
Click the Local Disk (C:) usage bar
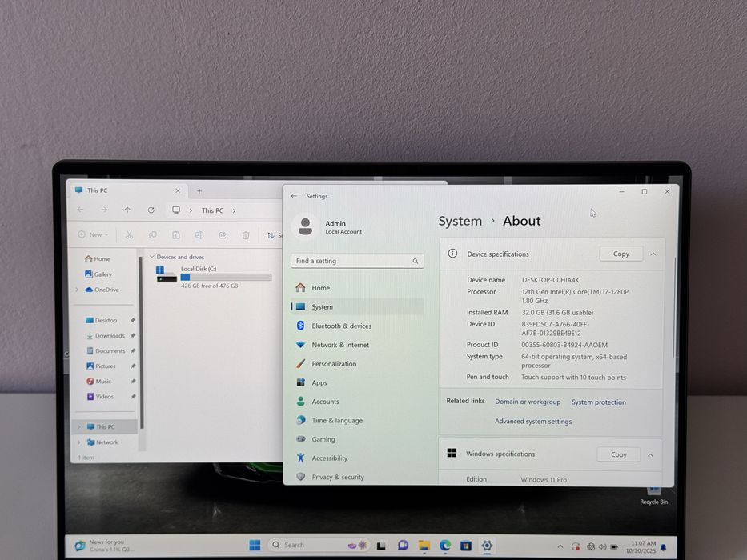227,277
